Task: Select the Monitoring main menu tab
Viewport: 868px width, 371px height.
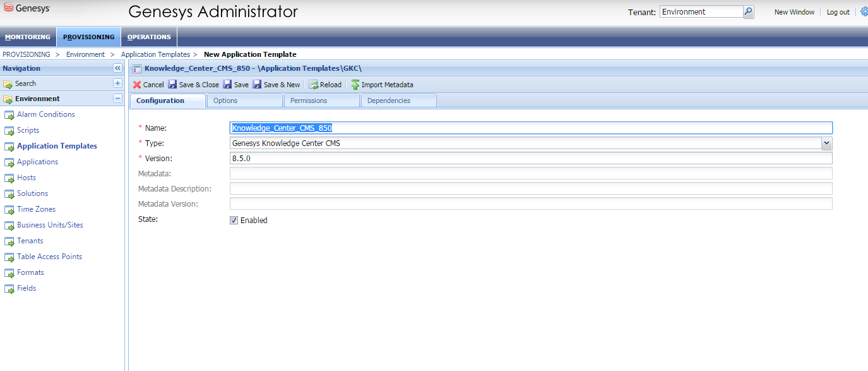Action: pyautogui.click(x=28, y=37)
